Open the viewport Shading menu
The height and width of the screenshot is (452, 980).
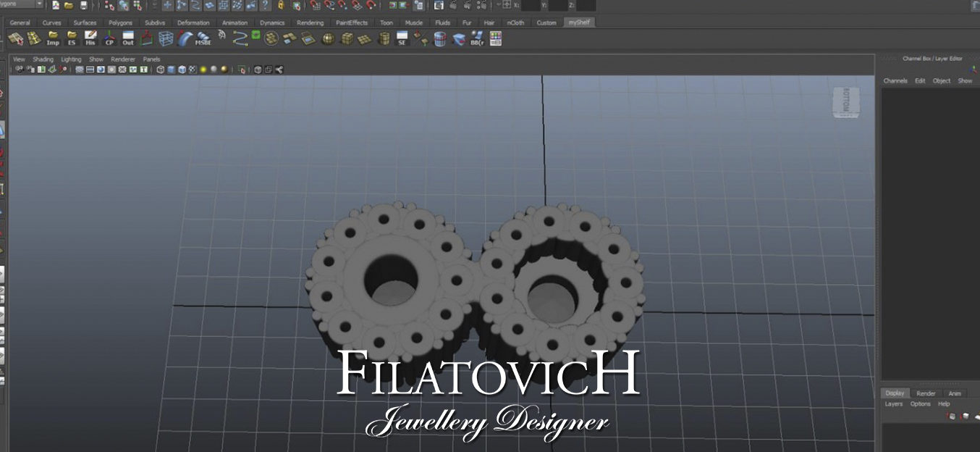[43, 59]
